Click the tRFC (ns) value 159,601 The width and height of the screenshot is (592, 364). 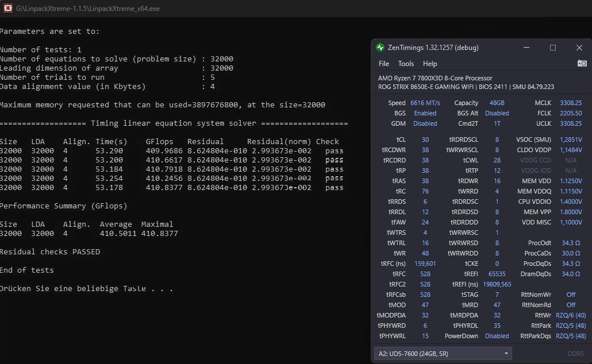click(425, 264)
